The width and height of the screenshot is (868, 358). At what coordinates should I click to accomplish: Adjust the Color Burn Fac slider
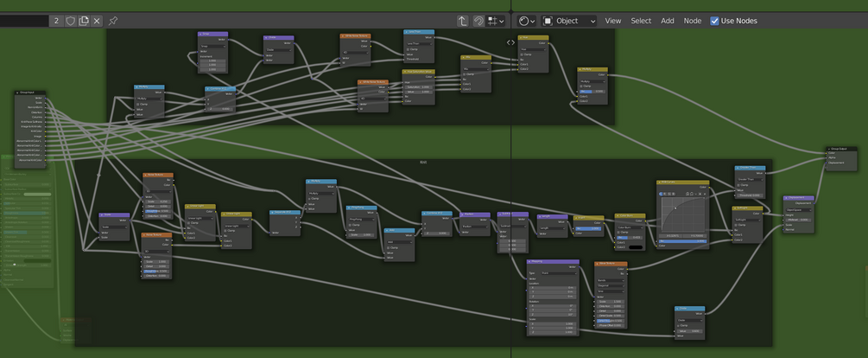[x=629, y=238]
